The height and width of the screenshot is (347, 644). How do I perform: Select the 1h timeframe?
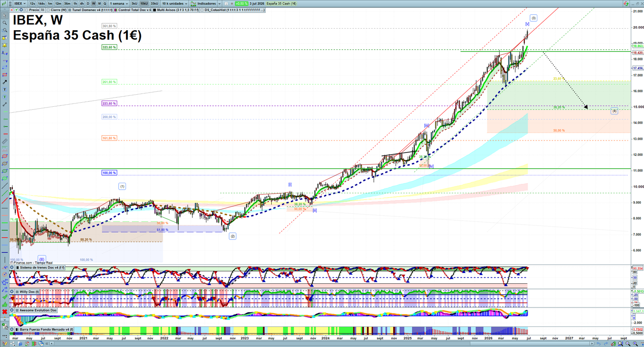75,3
